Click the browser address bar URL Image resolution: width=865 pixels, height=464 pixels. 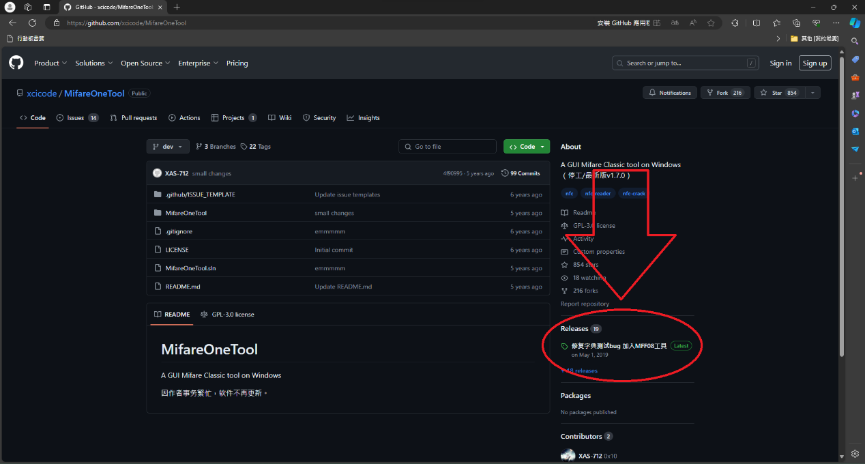(x=126, y=23)
